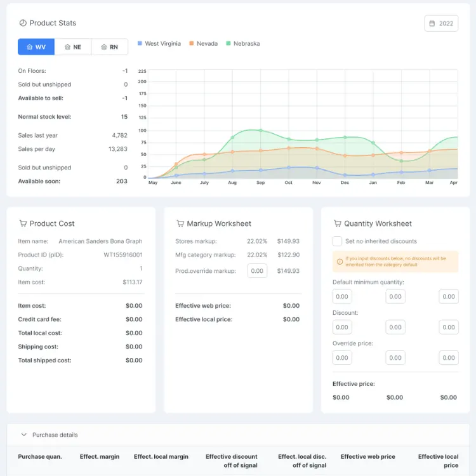Switch to the NE state tab

73,47
